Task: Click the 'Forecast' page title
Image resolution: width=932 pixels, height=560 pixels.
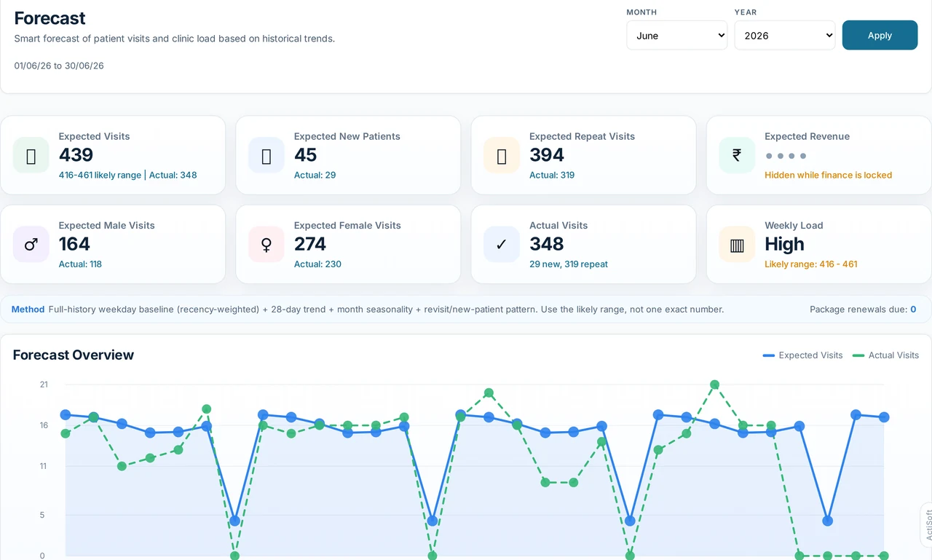Action: (50, 18)
